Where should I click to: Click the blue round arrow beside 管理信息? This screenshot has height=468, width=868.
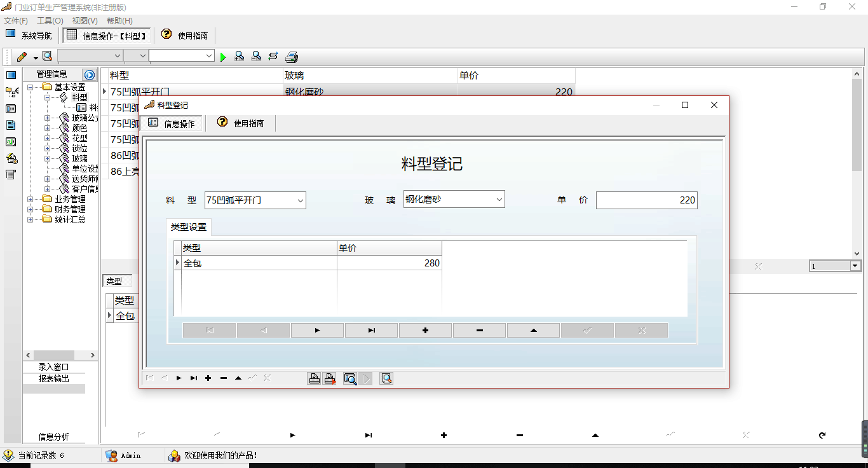[x=90, y=75]
